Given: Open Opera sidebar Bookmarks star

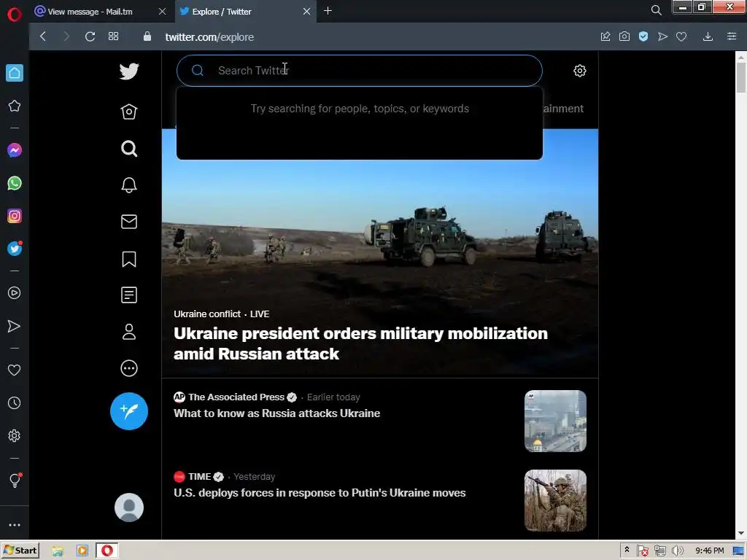Looking at the screenshot, I should 15,106.
